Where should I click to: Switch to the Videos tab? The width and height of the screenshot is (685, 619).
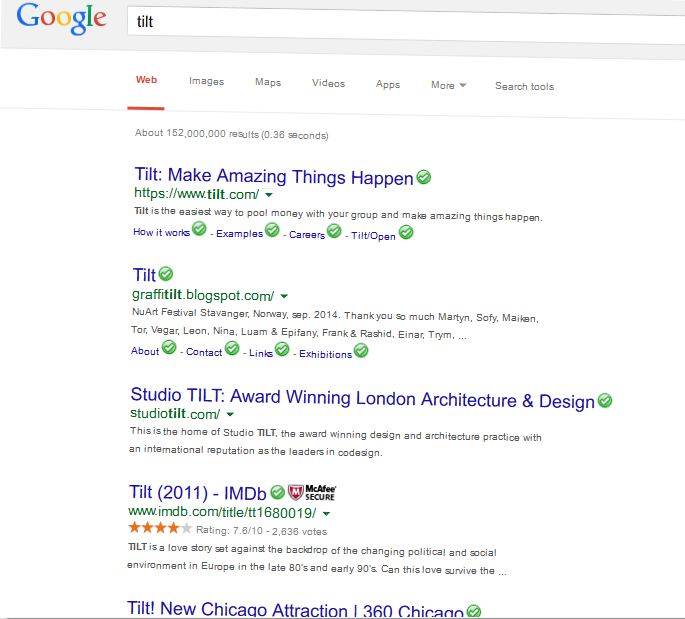coord(329,83)
